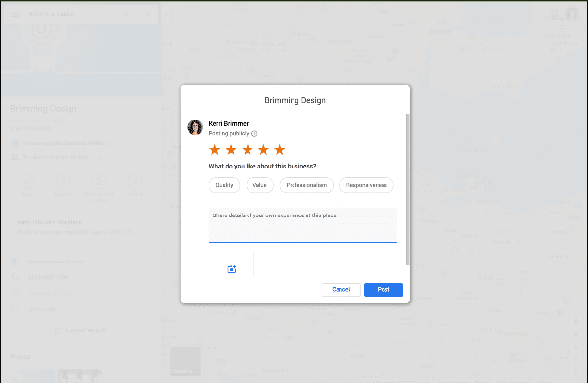Choose the second rating star
588x383 pixels.
231,150
